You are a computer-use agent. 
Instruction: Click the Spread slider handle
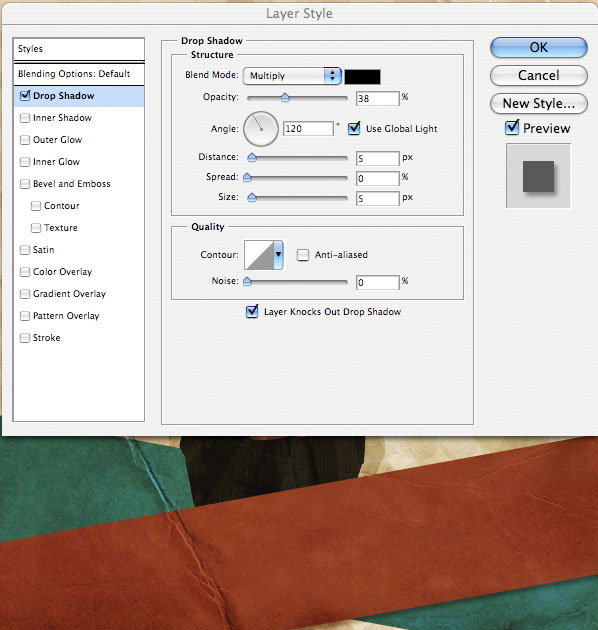[248, 177]
